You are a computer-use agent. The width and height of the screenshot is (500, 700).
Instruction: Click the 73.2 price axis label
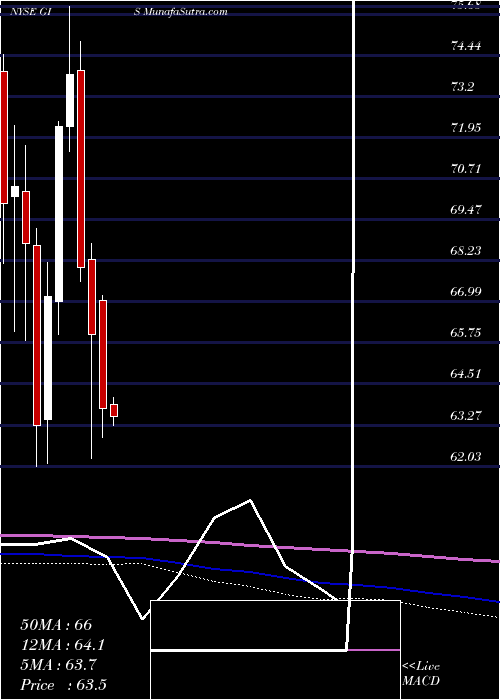[x=462, y=86]
